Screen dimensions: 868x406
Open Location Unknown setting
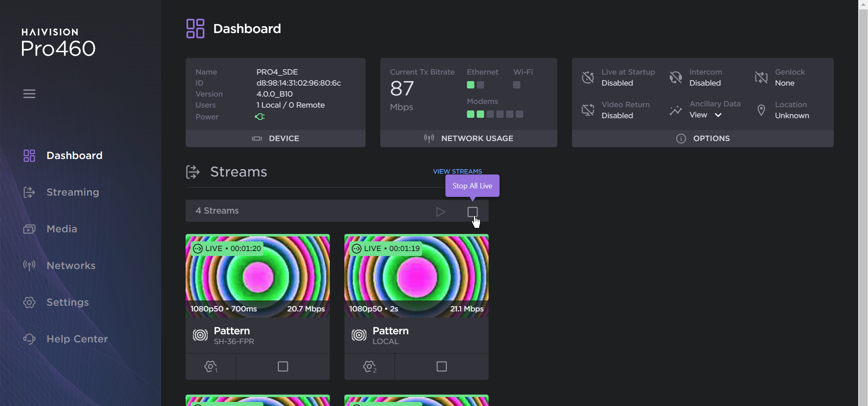point(761,110)
